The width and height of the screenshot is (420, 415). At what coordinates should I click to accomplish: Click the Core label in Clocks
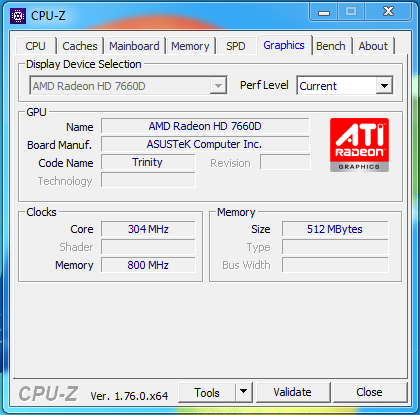(82, 229)
